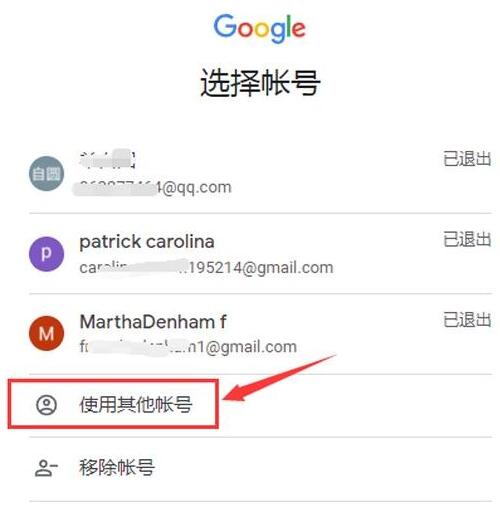
Task: Click the person icon beside 使用其他帐号
Action: coord(46,405)
